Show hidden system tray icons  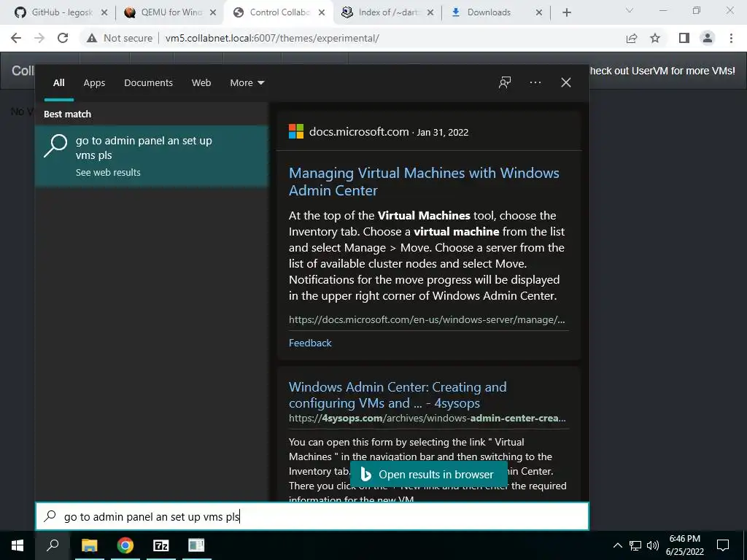(617, 545)
